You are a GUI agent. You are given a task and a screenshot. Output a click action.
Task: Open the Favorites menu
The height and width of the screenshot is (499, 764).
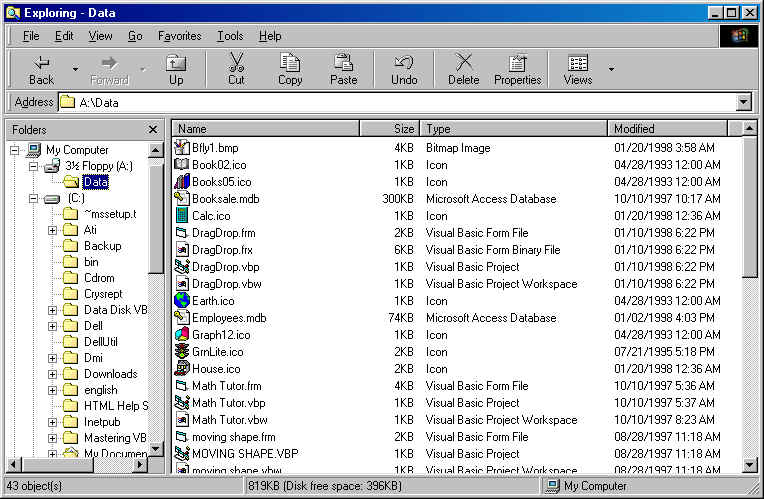click(x=179, y=36)
